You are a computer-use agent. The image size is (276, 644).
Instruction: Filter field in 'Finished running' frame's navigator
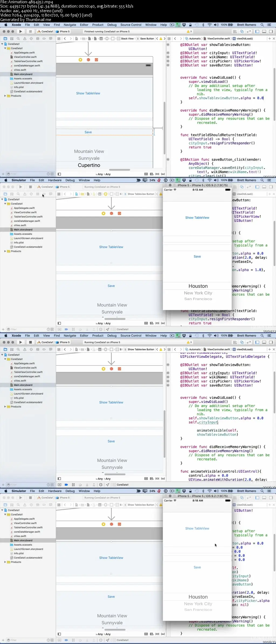[x=30, y=174]
